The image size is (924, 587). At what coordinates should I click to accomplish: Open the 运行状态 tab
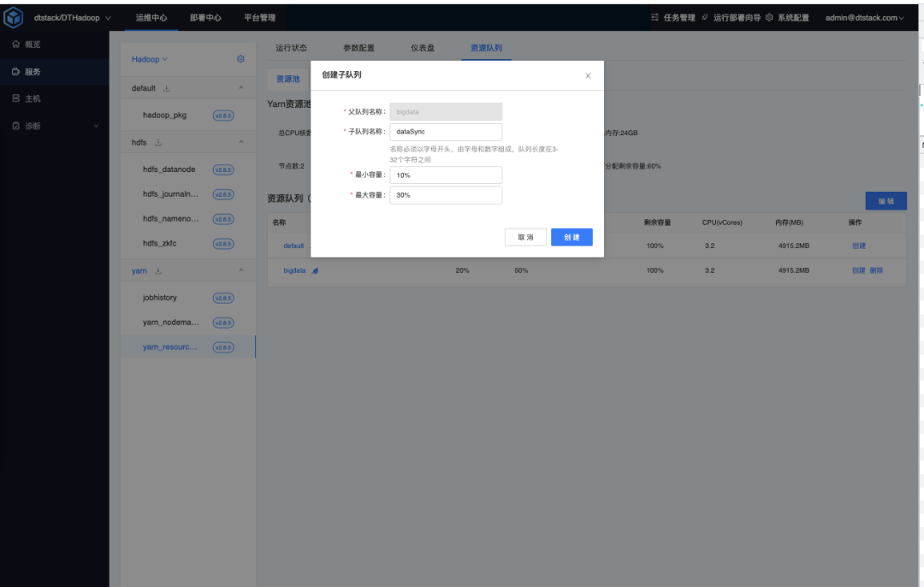[x=291, y=48]
